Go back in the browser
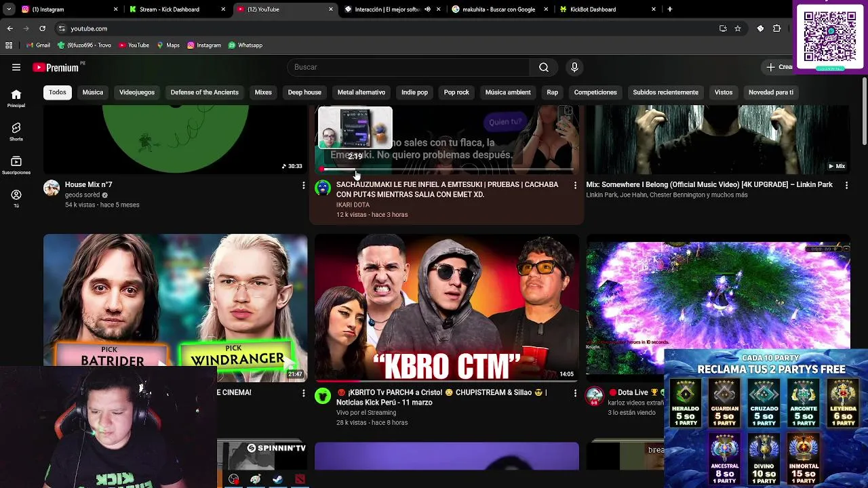Image resolution: width=868 pixels, height=488 pixels. pos(9,28)
